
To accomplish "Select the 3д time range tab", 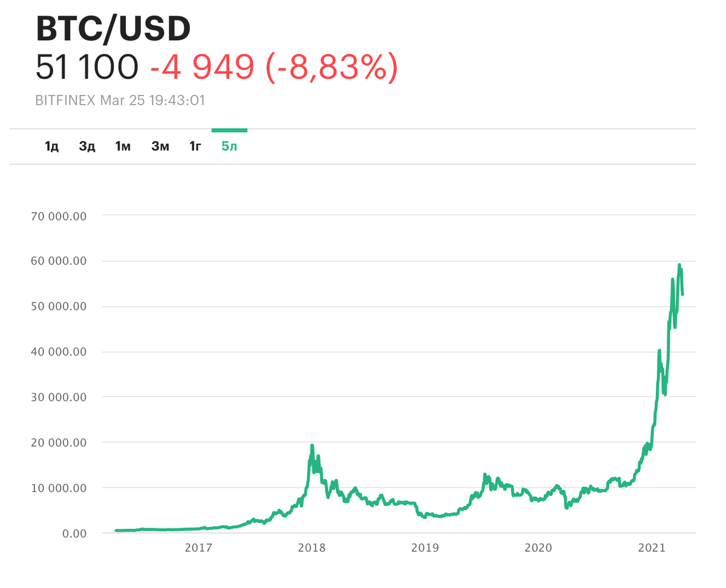I will 87,146.
